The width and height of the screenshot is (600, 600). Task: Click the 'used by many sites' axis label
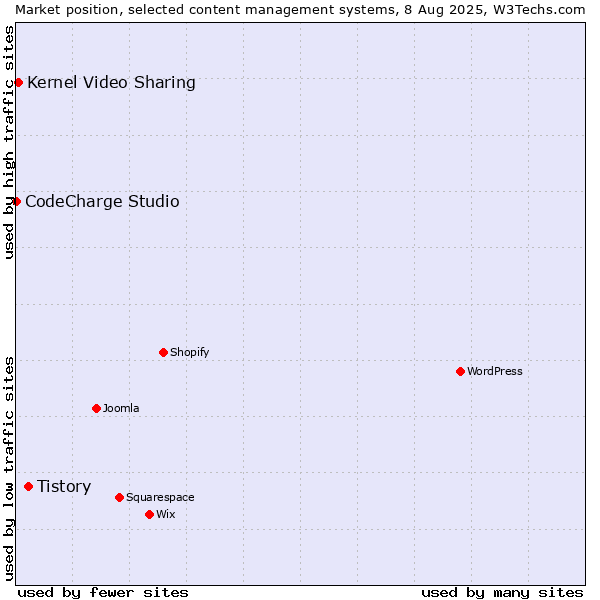pyautogui.click(x=502, y=593)
